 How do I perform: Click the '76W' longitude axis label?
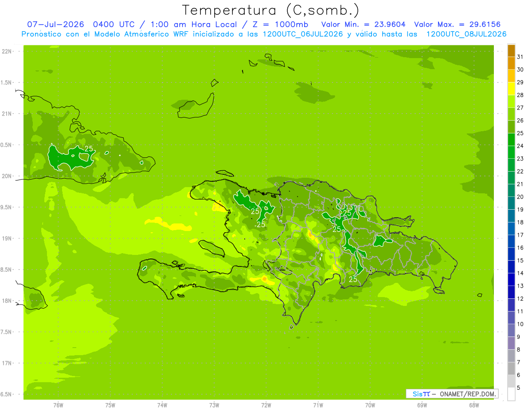[58, 405]
